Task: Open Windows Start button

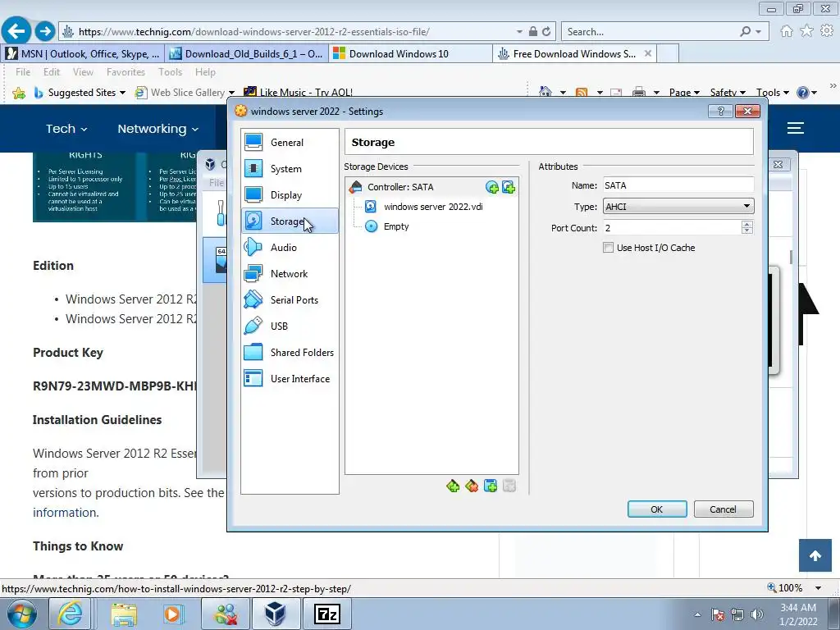Action: coord(22,614)
